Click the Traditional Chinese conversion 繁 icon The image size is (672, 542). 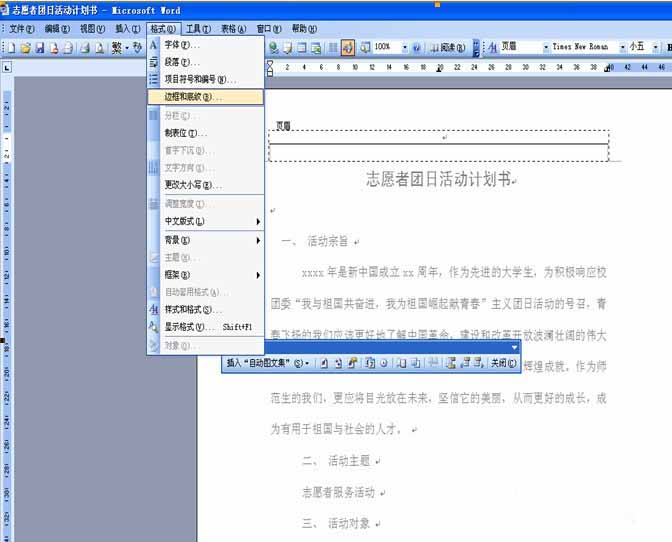point(117,48)
